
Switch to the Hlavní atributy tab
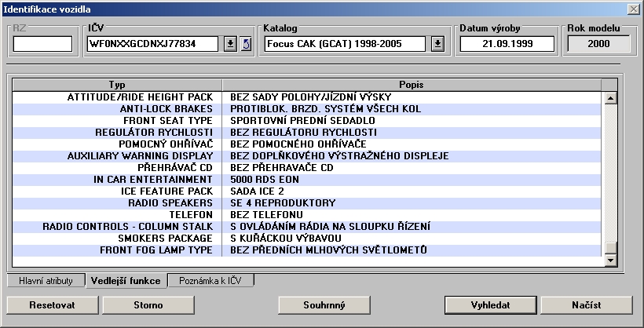(x=46, y=280)
